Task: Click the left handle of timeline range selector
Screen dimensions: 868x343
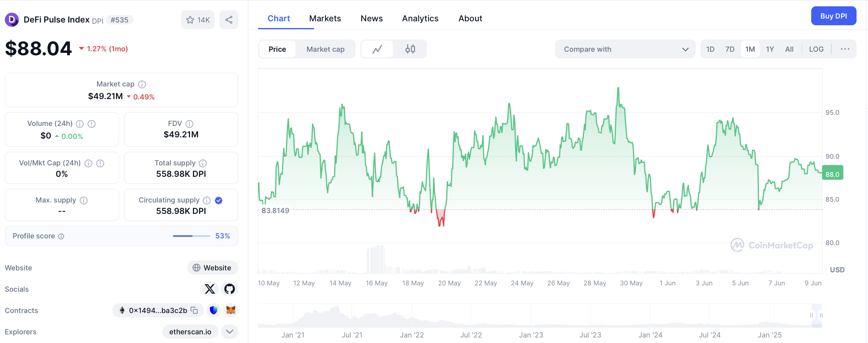Action: (811, 315)
